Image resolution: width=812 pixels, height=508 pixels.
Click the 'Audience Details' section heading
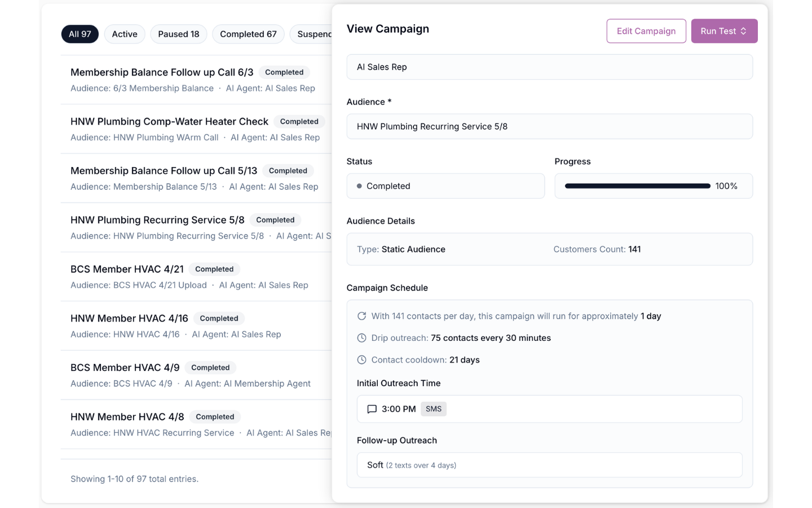pos(381,221)
